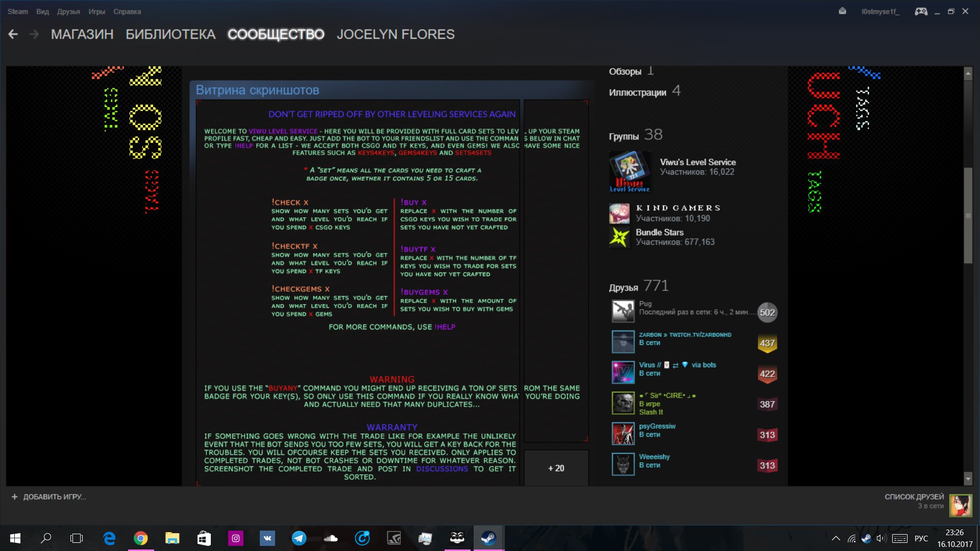Image resolution: width=980 pixels, height=551 pixels.
Task: Open the main showcase screenshot
Action: tap(358, 292)
